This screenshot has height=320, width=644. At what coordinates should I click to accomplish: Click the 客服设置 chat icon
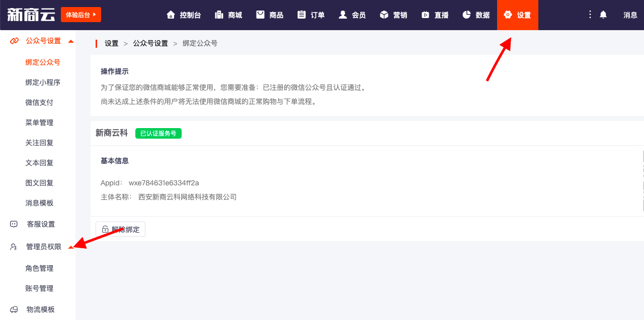[x=14, y=224]
